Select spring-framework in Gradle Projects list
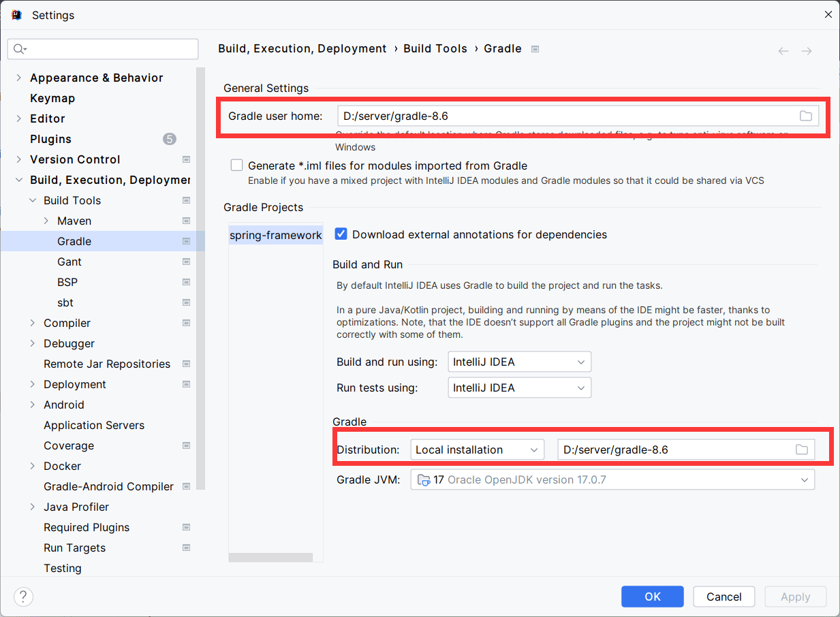Viewport: 840px width, 617px height. 275,235
